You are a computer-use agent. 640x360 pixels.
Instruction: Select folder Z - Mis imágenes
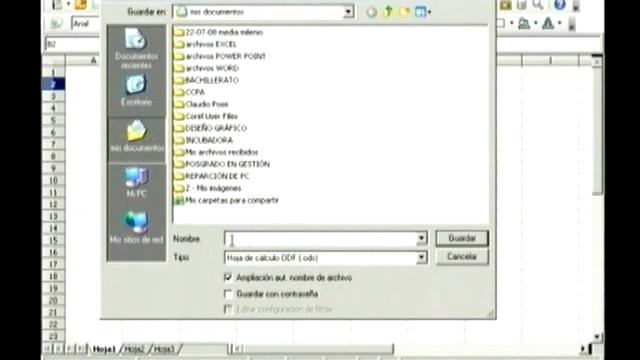pos(208,188)
